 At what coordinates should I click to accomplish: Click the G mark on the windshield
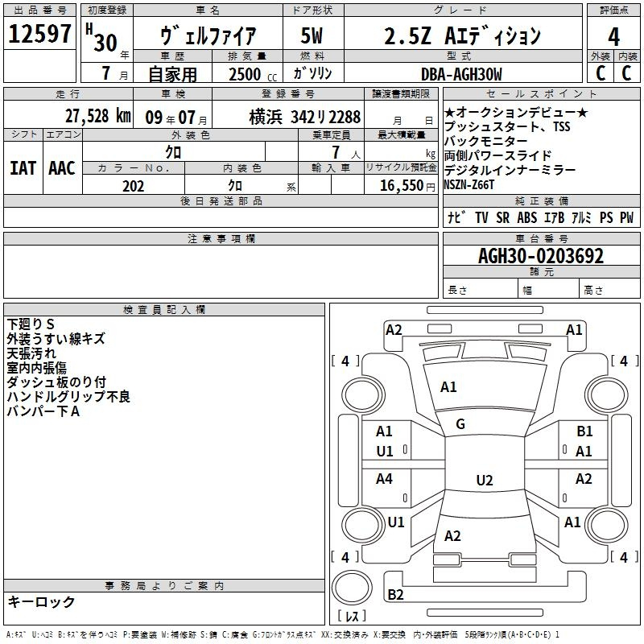point(460,424)
